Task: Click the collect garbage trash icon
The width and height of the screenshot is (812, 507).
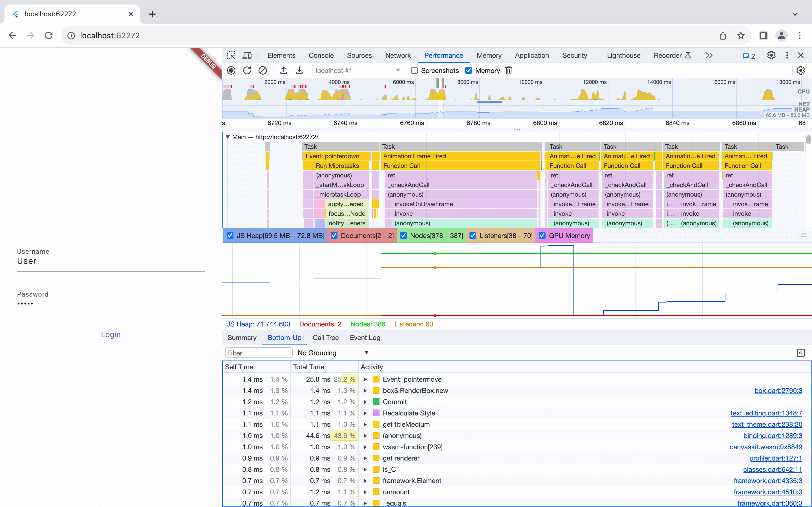Action: tap(509, 70)
